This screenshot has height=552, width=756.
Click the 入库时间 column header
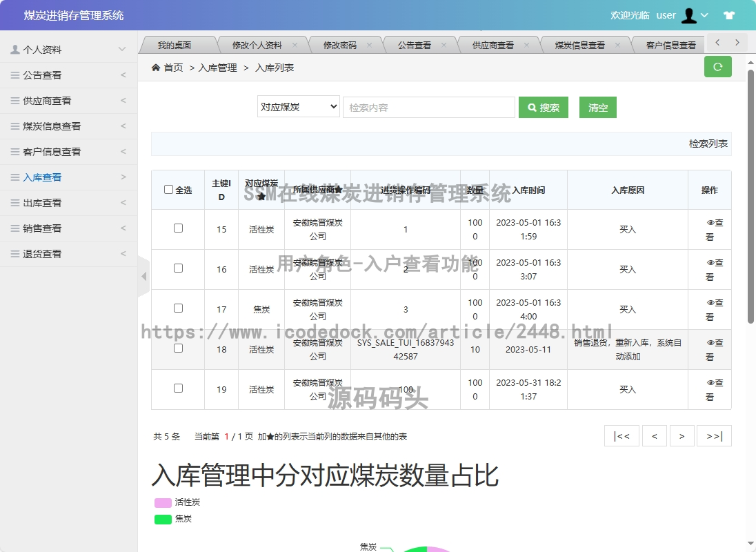point(528,190)
